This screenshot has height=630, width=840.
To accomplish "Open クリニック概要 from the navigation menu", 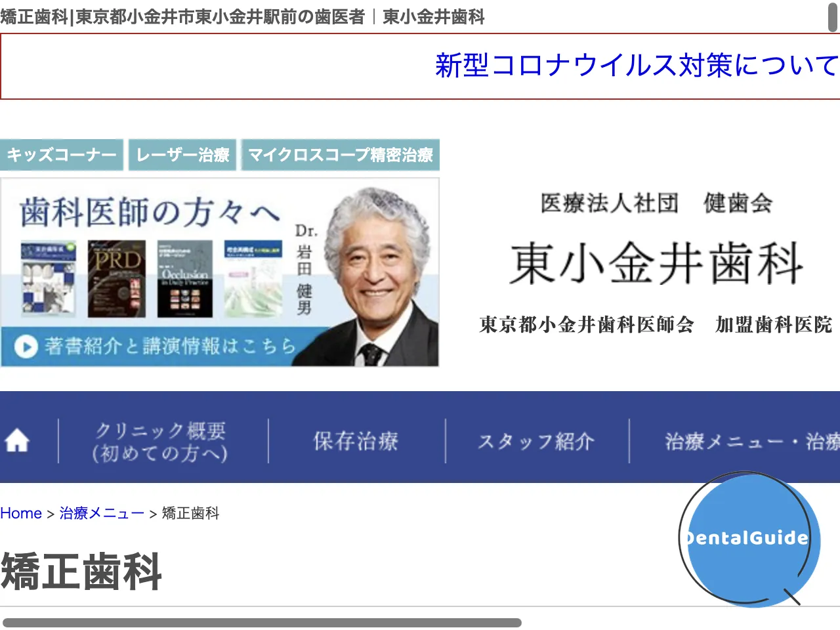I will coord(161,441).
